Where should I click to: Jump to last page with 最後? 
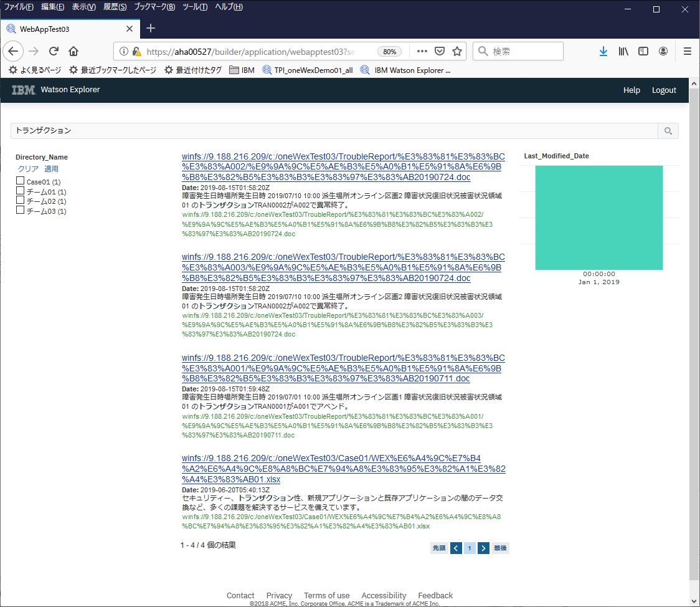[500, 548]
